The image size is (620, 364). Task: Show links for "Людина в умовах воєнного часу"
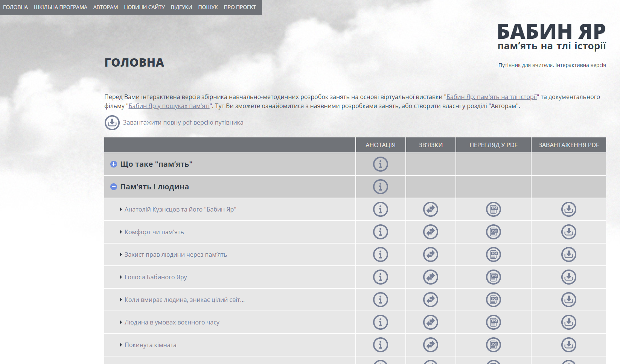coord(430,322)
